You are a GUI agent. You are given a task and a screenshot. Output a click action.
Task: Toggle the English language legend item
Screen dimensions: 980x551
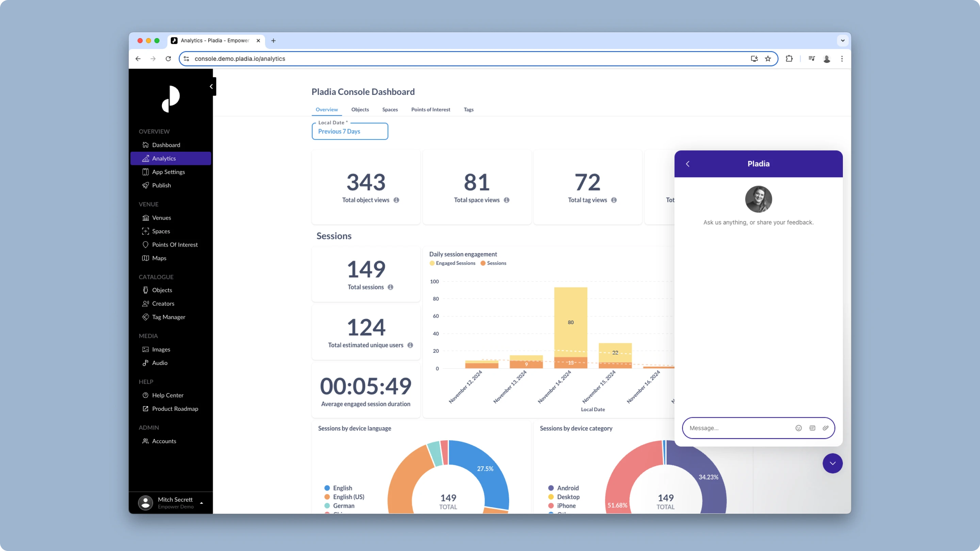(338, 488)
